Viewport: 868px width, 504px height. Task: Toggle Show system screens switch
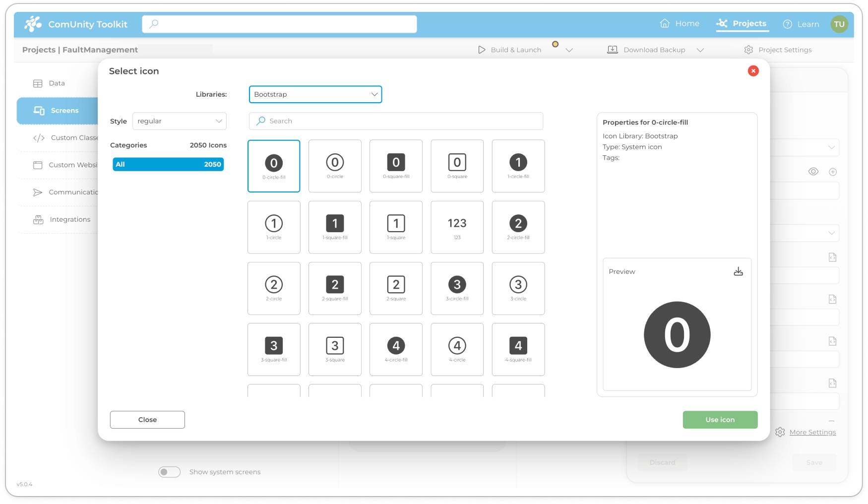(x=169, y=472)
